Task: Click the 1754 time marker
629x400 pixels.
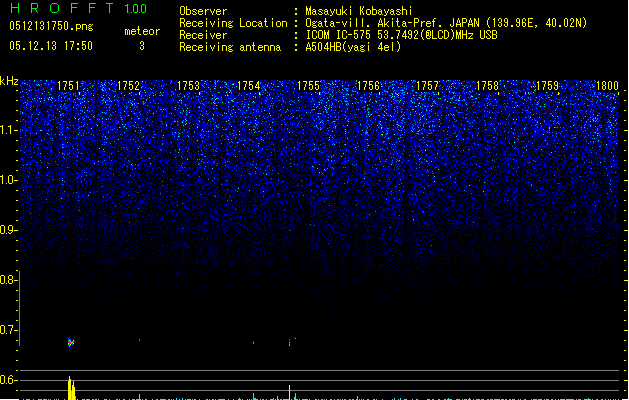Action: click(x=248, y=86)
